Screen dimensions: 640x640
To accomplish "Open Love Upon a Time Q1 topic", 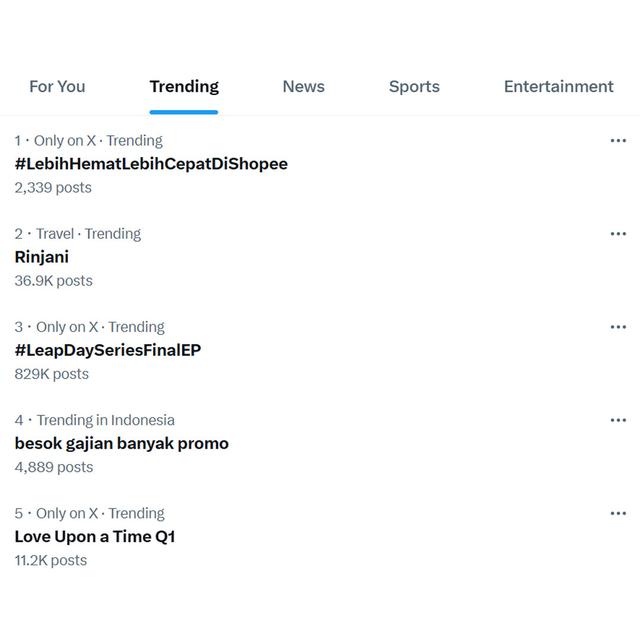I will pyautogui.click(x=95, y=536).
